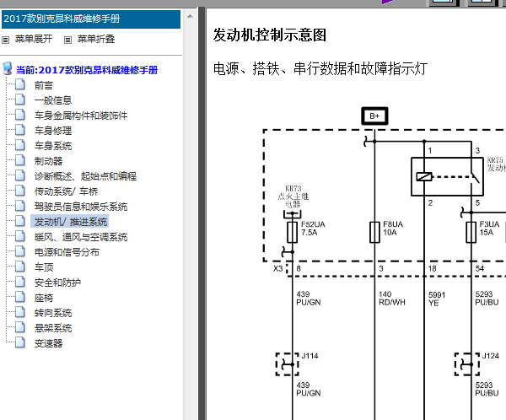Click the page icon next to 车身金属构件和装饰件
The image size is (506, 420).
(20, 115)
